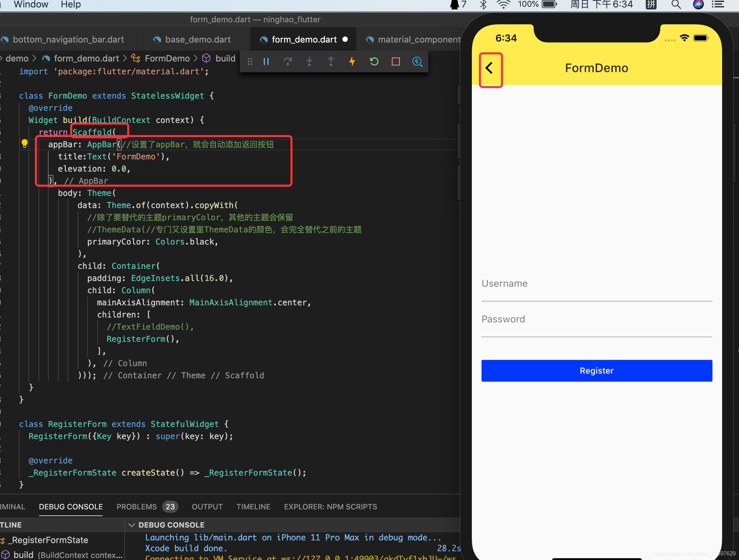The image size is (739, 560).
Task: Select the DEBUG CONSOLE panel tab
Action: point(71,507)
